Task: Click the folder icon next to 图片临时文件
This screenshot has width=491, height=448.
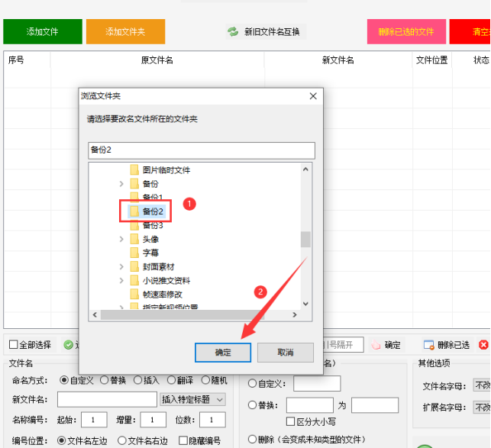Action: click(x=134, y=170)
